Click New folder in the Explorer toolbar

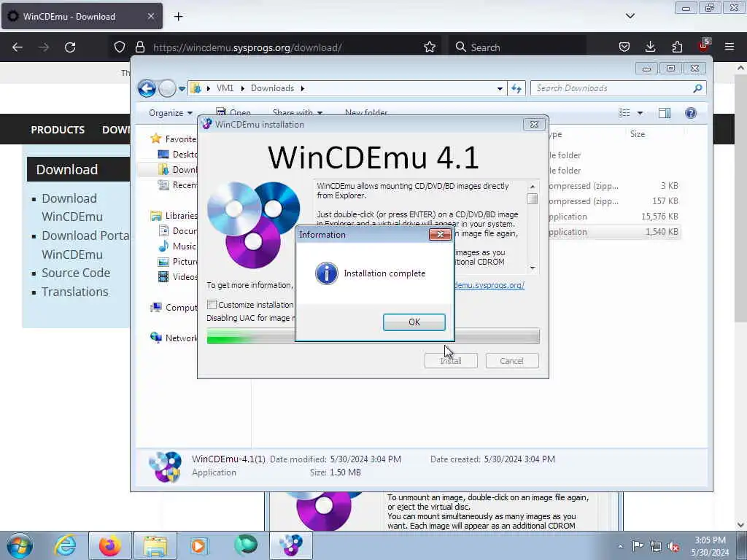coord(366,113)
